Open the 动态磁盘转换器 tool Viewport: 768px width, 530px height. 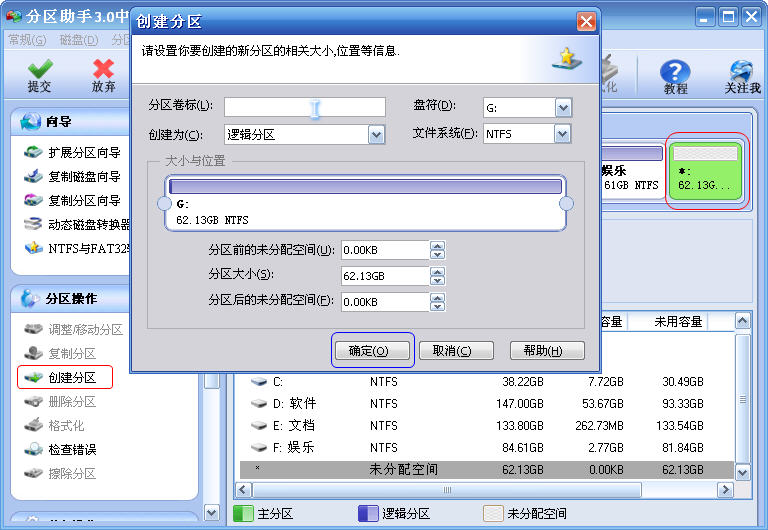(x=90, y=225)
